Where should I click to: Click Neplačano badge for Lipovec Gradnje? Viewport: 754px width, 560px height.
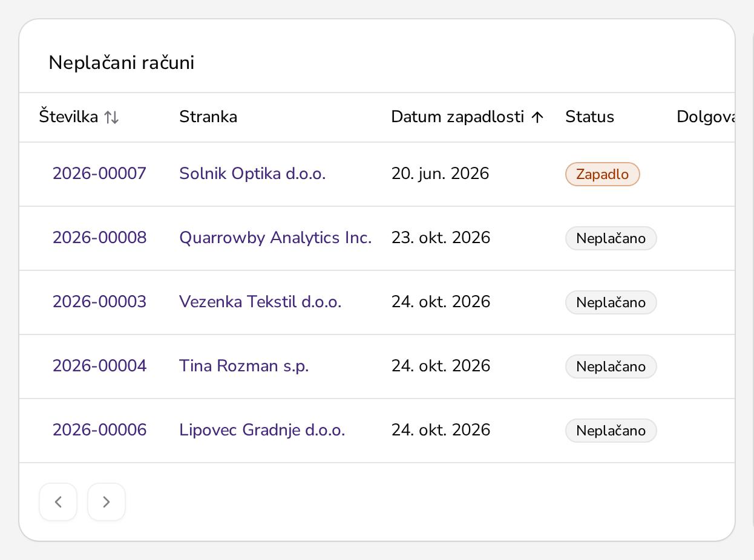(611, 431)
